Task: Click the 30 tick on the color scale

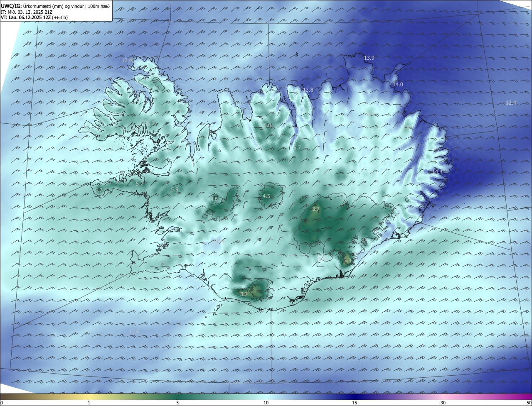Action: [x=443, y=403]
